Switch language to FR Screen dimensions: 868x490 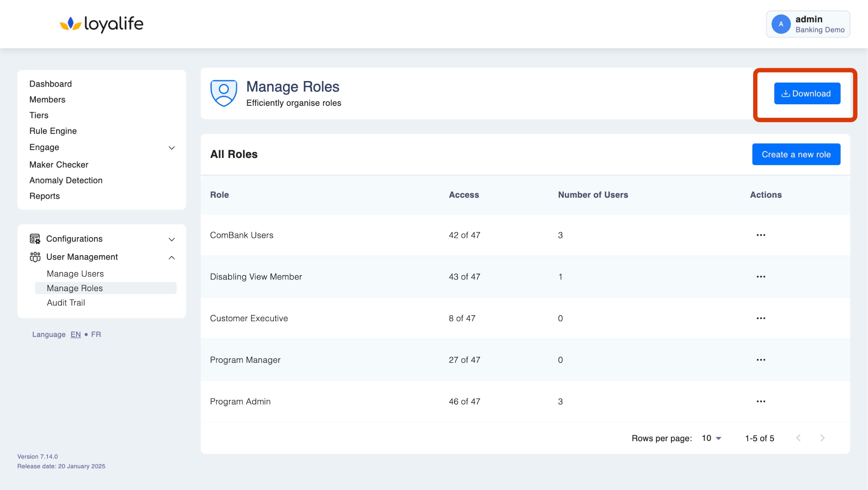[x=96, y=334]
